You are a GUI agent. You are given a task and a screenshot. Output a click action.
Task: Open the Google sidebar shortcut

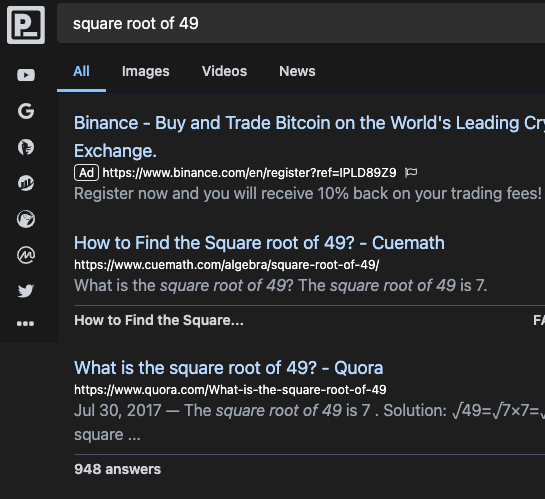pyautogui.click(x=26, y=111)
